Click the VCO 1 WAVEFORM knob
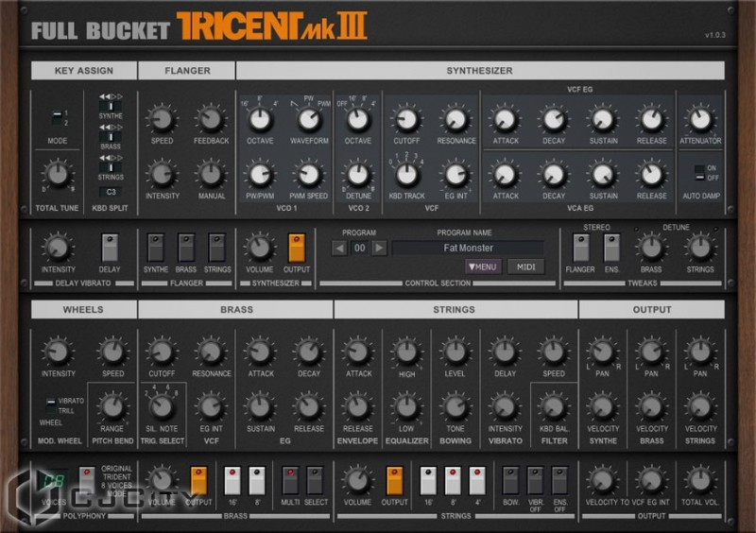Screen dimensions: 756x533 click(x=309, y=120)
